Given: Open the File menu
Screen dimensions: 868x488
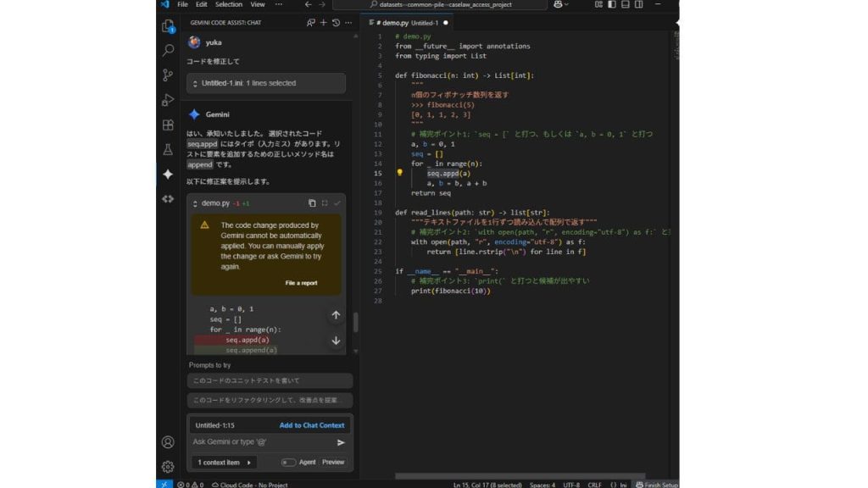Looking at the screenshot, I should [x=182, y=4].
